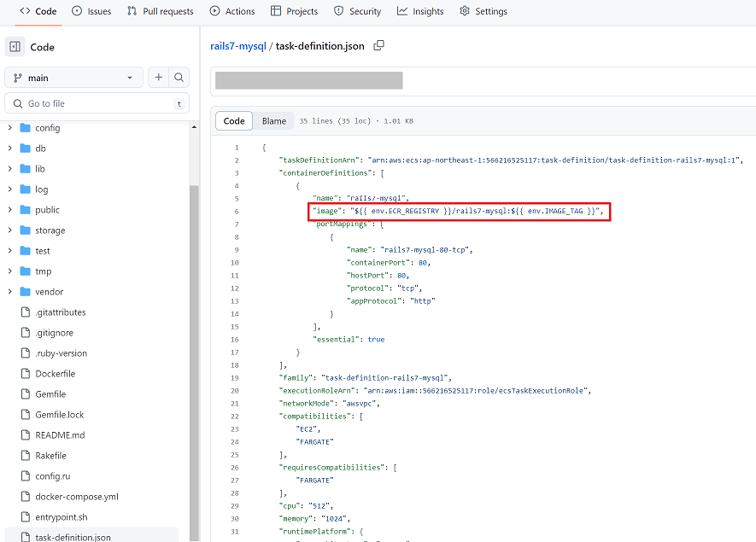Expand the config folder chevron

[9, 128]
